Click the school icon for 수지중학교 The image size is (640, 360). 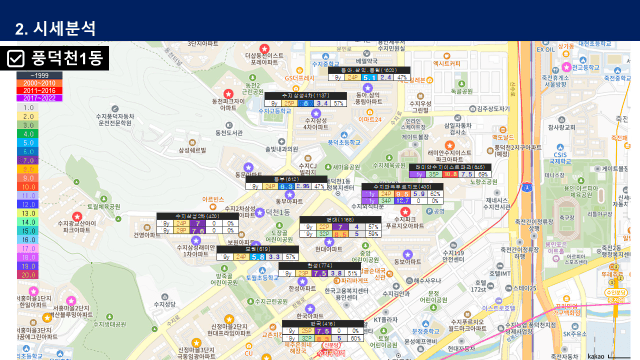click(x=325, y=56)
